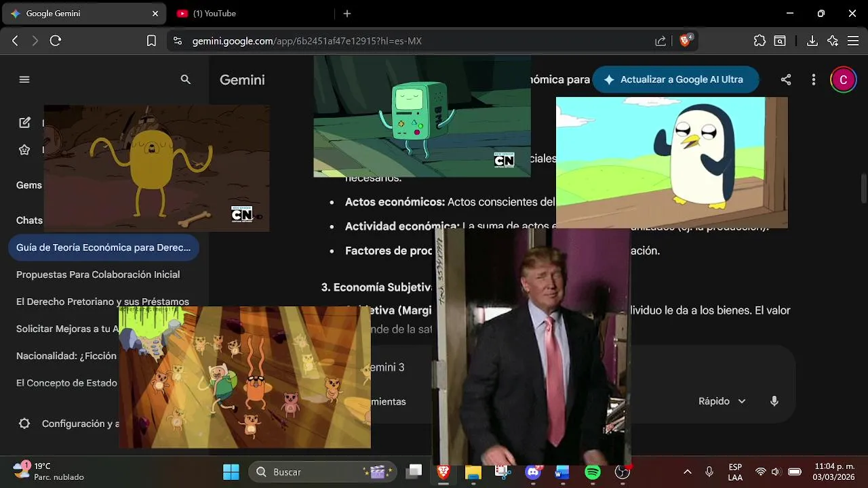This screenshot has width=868, height=488.
Task: Click the microphone icon in the prompt box
Action: tap(774, 401)
